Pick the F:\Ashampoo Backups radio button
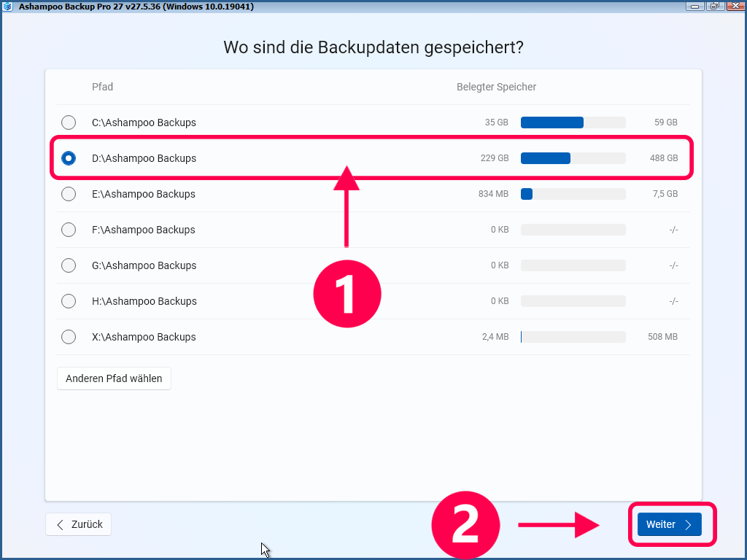 point(69,230)
